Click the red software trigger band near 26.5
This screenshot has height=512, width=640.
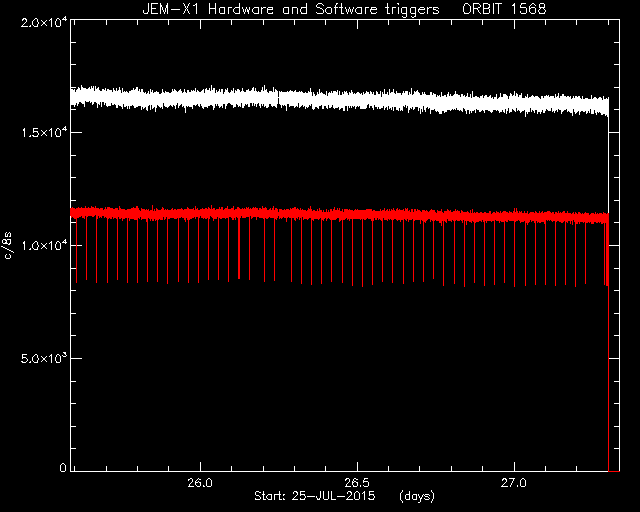pyautogui.click(x=357, y=215)
